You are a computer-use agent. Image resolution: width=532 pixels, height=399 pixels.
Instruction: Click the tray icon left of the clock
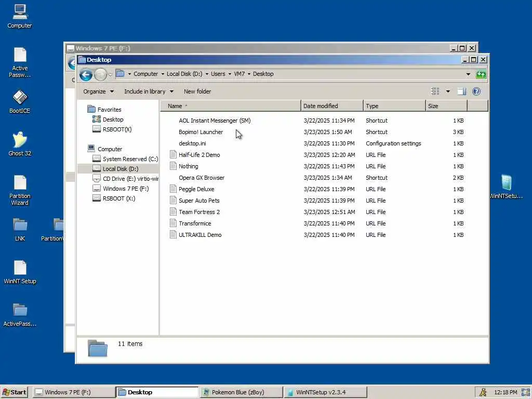pos(483,392)
